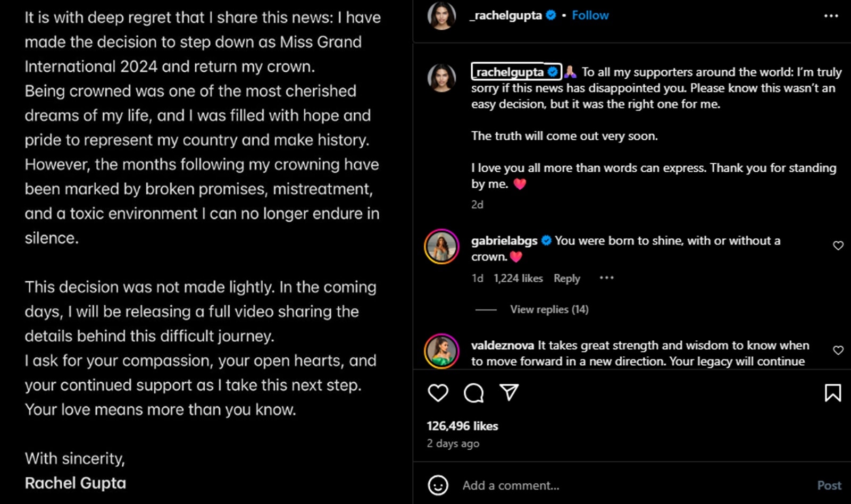
Task: Open _rachelgupta's profile picture
Action: click(x=441, y=15)
